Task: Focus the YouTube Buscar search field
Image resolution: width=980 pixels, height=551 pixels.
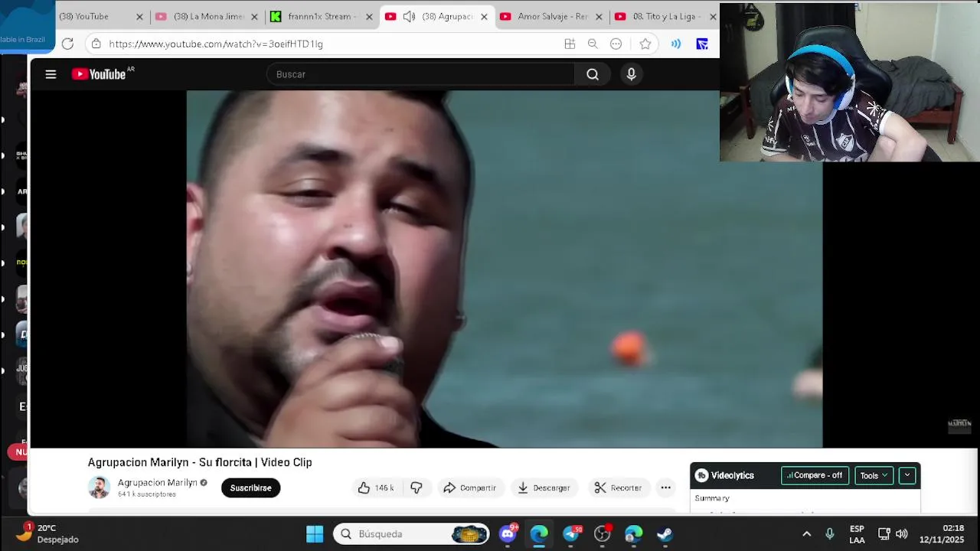Action: [421, 74]
